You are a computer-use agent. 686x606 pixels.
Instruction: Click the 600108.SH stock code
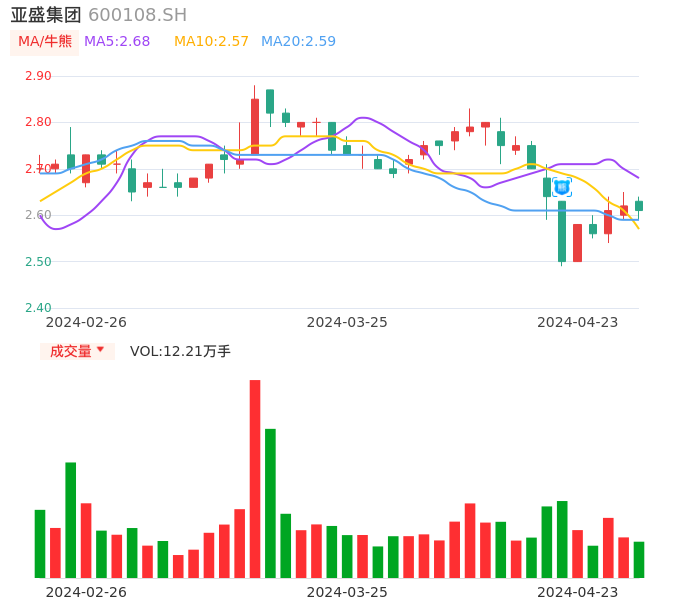coord(137,15)
